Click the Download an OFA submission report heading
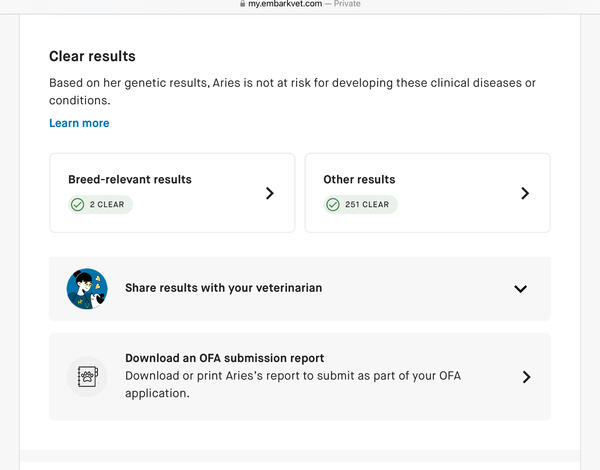Image resolution: width=600 pixels, height=470 pixels. pyautogui.click(x=224, y=358)
